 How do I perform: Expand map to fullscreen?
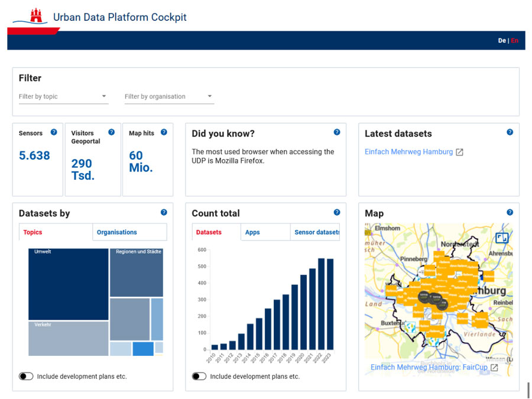coord(502,238)
